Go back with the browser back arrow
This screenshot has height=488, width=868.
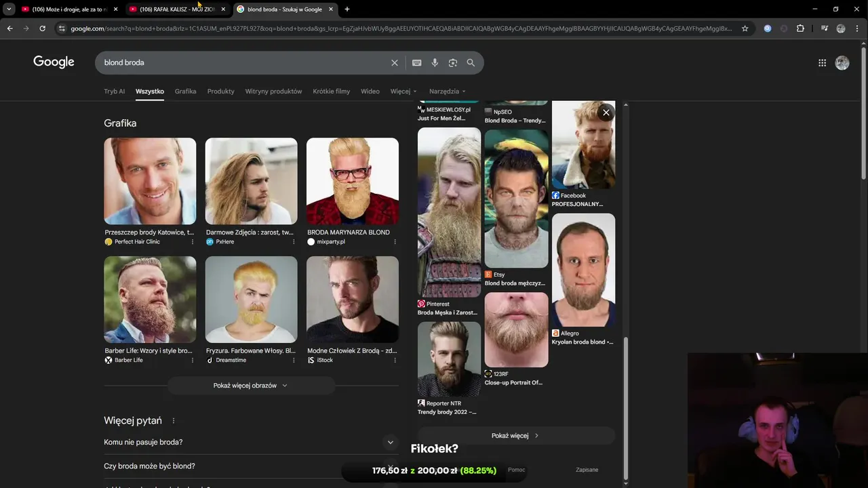9,28
